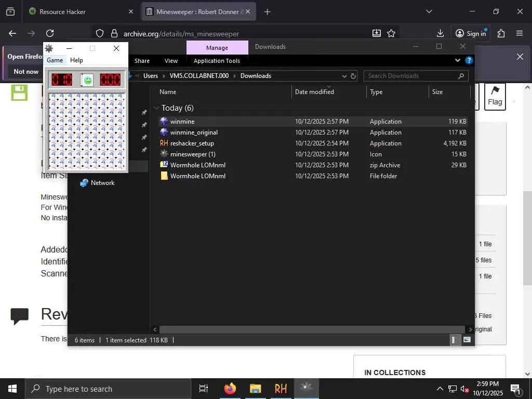Switch to the Manage ribbon tab
Screen dimensions: 532x399
coord(217,48)
